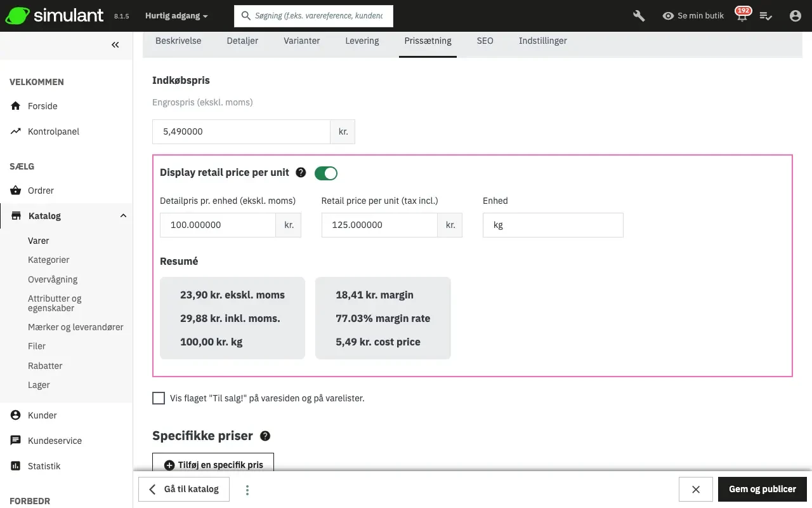The height and width of the screenshot is (508, 812).
Task: Open the task checklist icon in header
Action: tap(766, 16)
